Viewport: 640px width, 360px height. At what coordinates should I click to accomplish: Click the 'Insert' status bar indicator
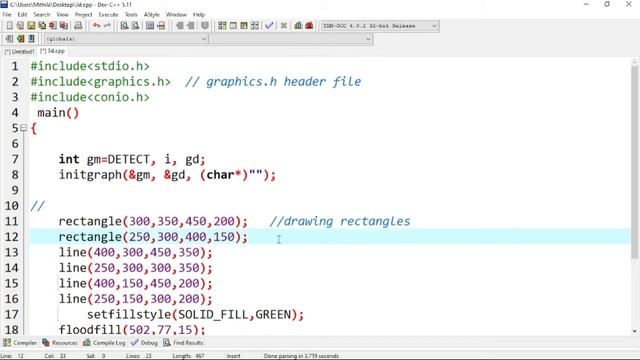233,356
